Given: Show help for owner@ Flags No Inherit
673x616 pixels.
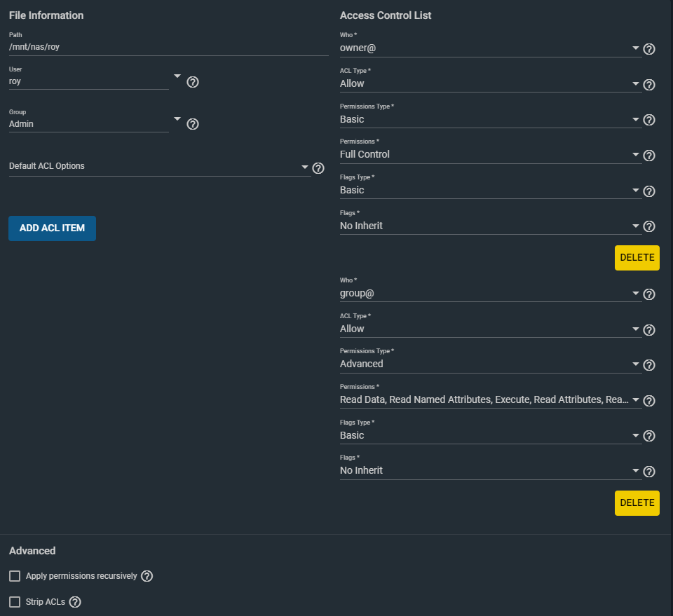Looking at the screenshot, I should pos(649,226).
